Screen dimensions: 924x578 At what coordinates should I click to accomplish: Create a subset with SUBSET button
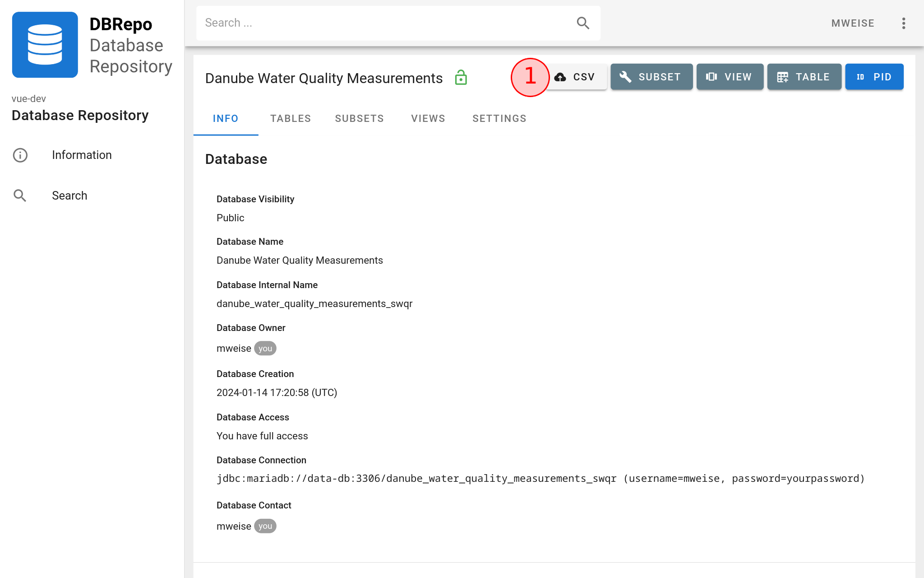651,77
